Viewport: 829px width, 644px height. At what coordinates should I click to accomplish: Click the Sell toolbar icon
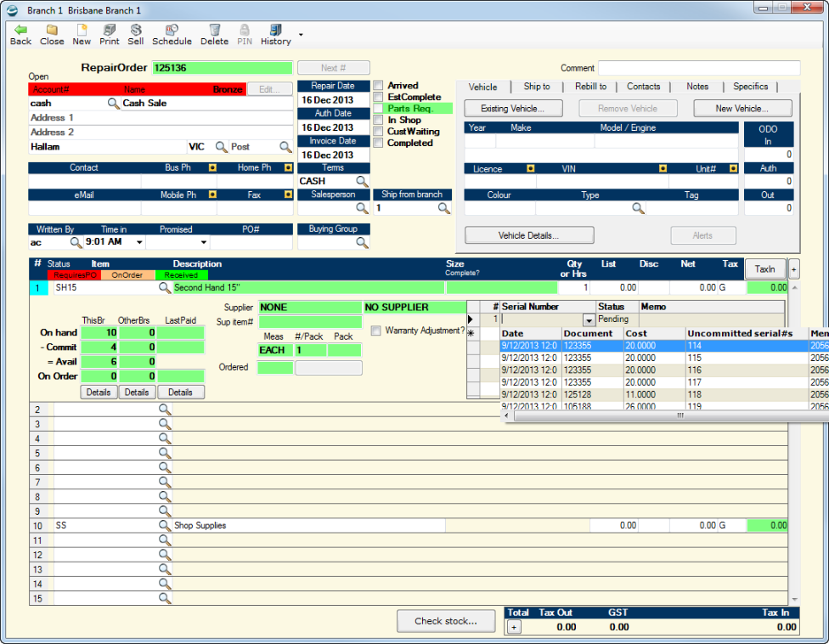136,30
